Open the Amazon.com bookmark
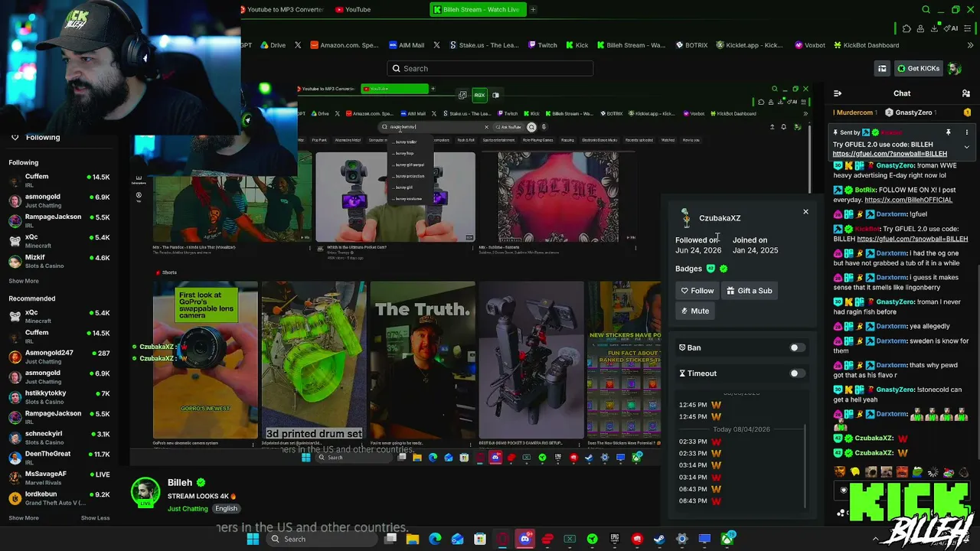This screenshot has height=551, width=980. [345, 45]
